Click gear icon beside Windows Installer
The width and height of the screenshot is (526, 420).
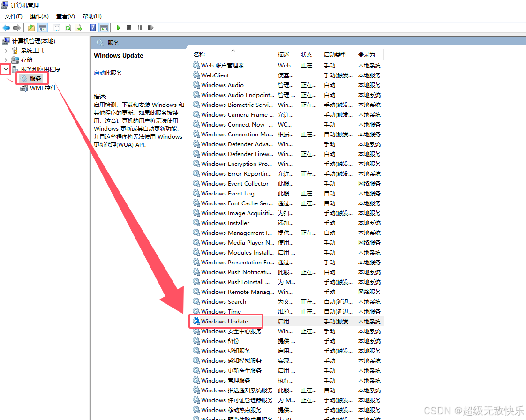pos(196,223)
